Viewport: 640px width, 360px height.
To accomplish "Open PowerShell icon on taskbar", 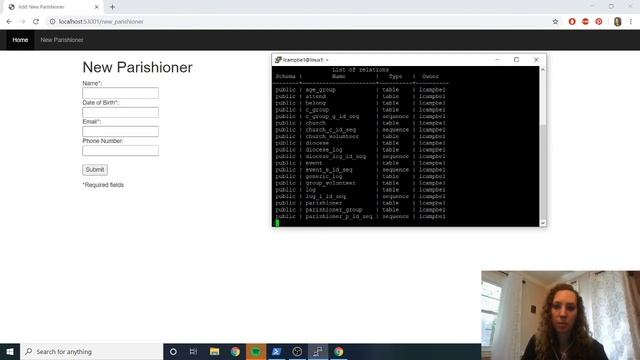I will click(x=276, y=351).
